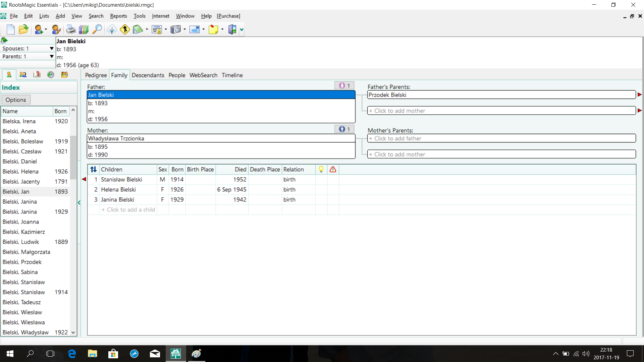Click the yellow pinned note icon
Viewport: 644px width, 362px height.
[213, 29]
